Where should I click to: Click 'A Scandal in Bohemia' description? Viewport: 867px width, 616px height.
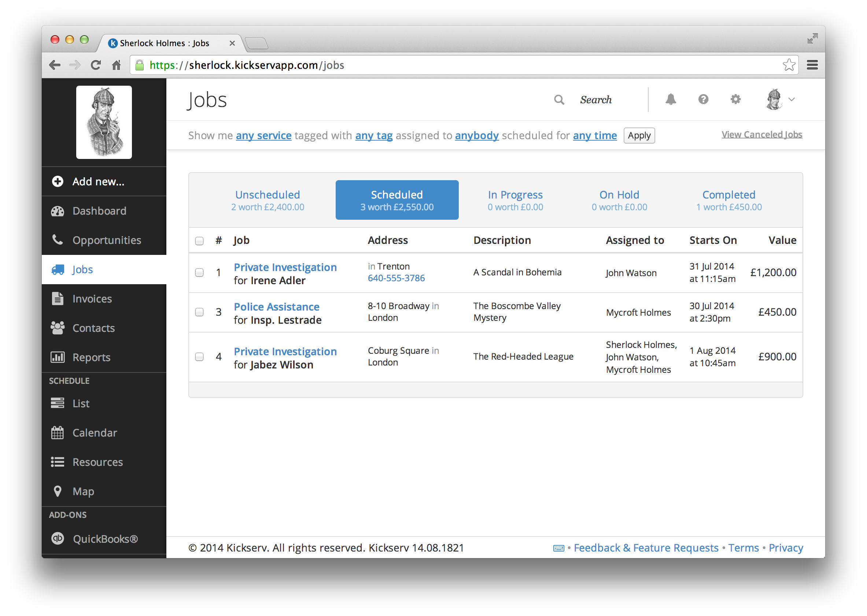tap(517, 272)
